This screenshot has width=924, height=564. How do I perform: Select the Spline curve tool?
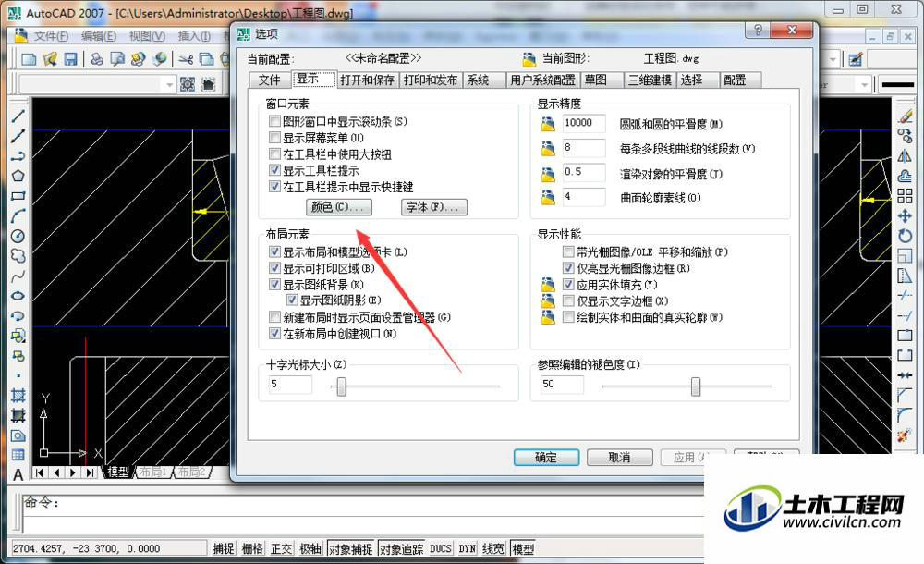coord(18,276)
